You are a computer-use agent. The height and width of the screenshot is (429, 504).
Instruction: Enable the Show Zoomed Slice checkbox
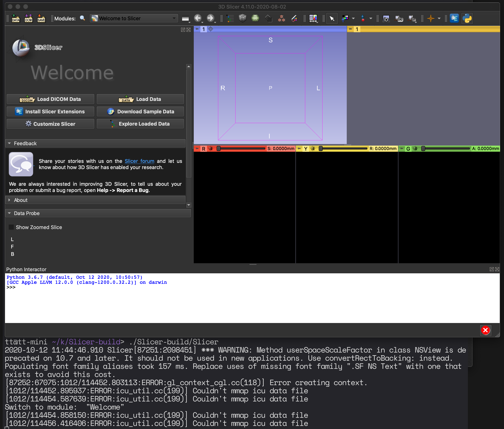tap(11, 227)
